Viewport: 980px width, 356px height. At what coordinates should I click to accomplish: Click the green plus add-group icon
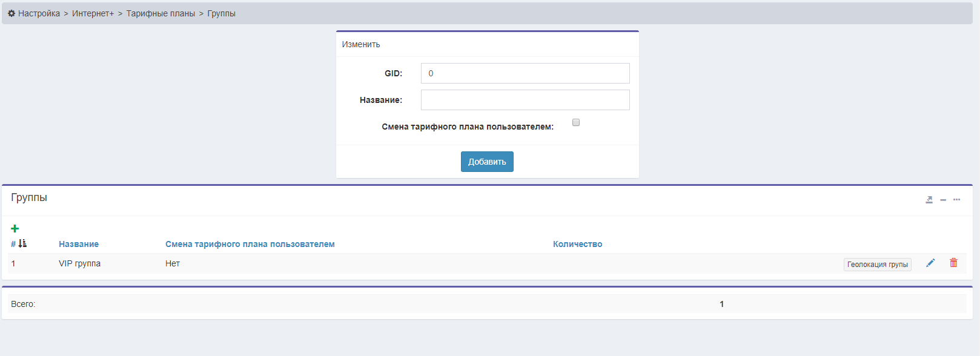tap(15, 228)
